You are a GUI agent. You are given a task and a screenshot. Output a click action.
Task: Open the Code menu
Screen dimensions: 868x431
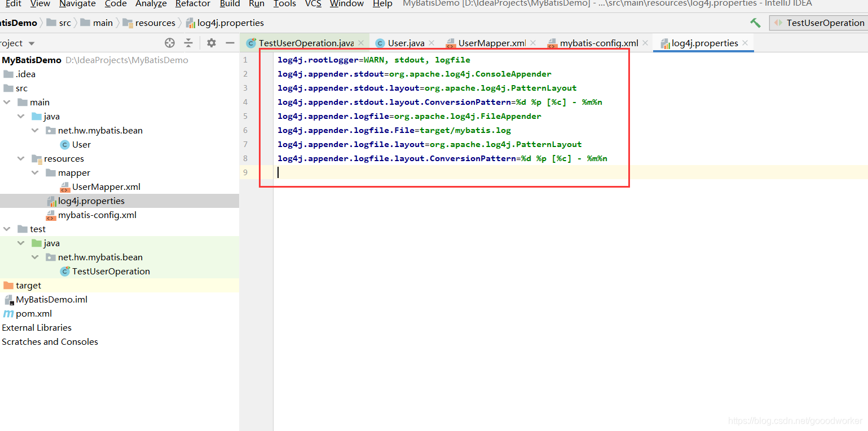116,4
